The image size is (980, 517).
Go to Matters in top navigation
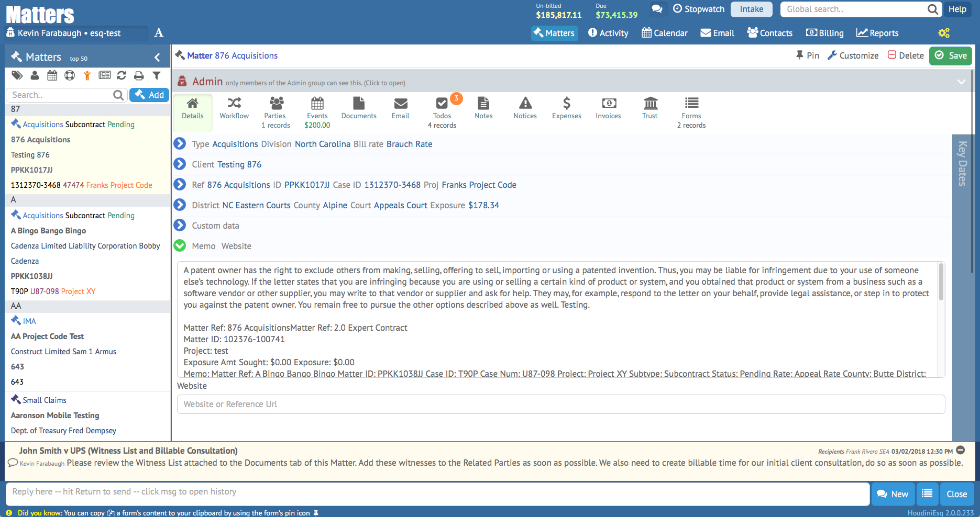coord(554,33)
